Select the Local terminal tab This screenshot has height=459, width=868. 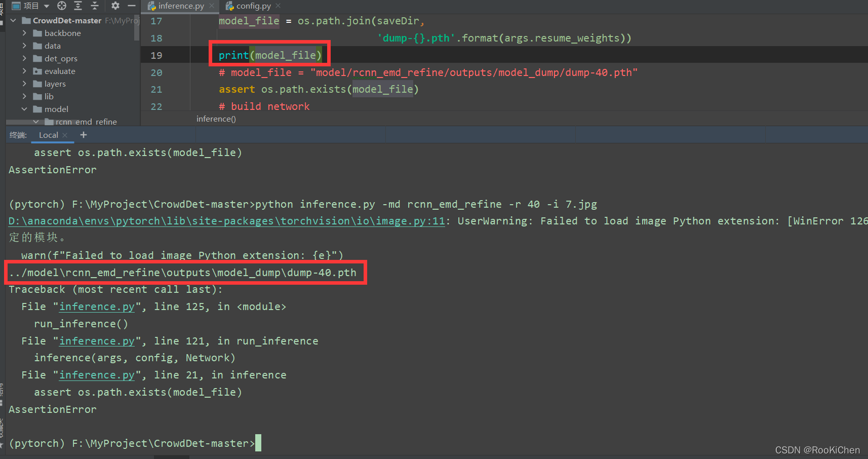tap(49, 135)
